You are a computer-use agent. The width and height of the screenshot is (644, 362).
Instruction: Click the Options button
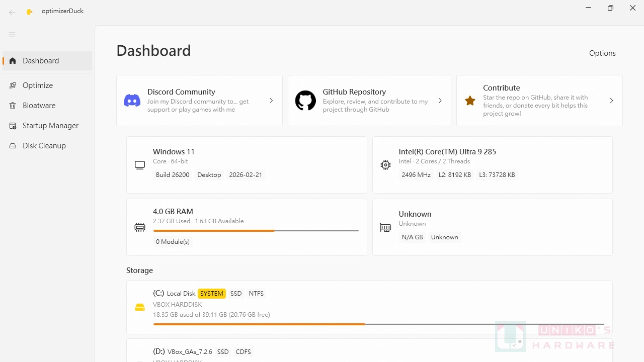click(602, 53)
